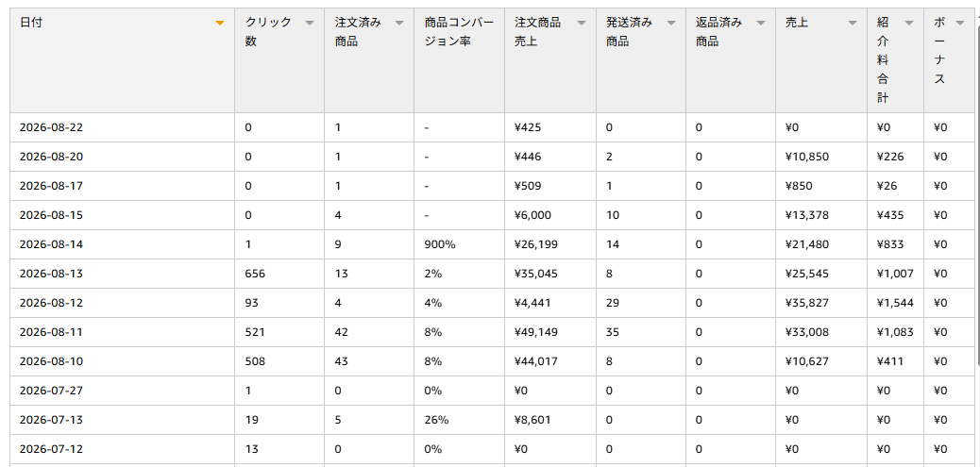Click ordered sales value ¥35,045
The image size is (980, 467).
point(536,274)
